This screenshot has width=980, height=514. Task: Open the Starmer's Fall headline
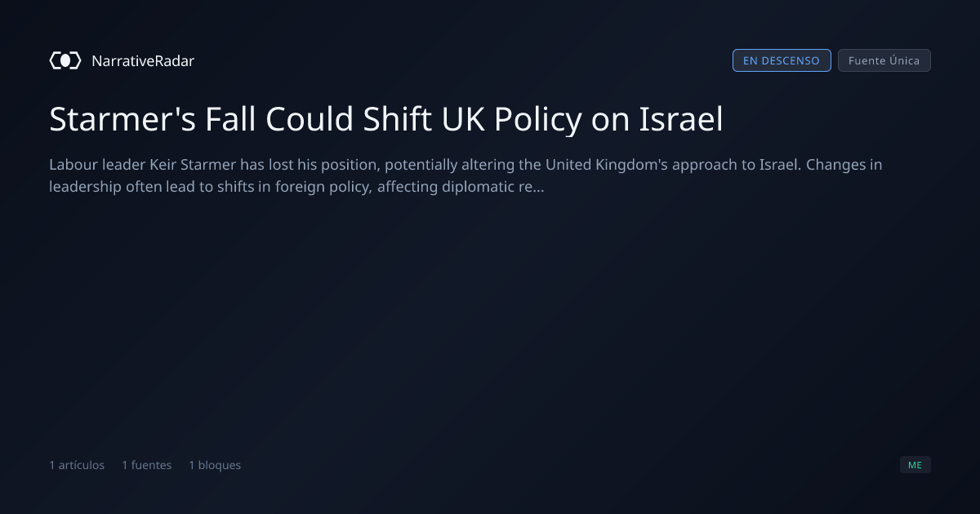coord(386,119)
